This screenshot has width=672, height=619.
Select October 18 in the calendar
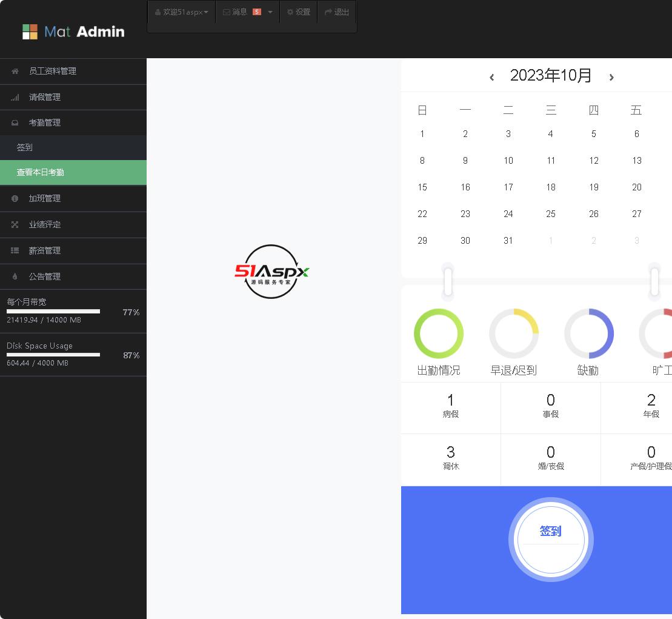(x=551, y=187)
